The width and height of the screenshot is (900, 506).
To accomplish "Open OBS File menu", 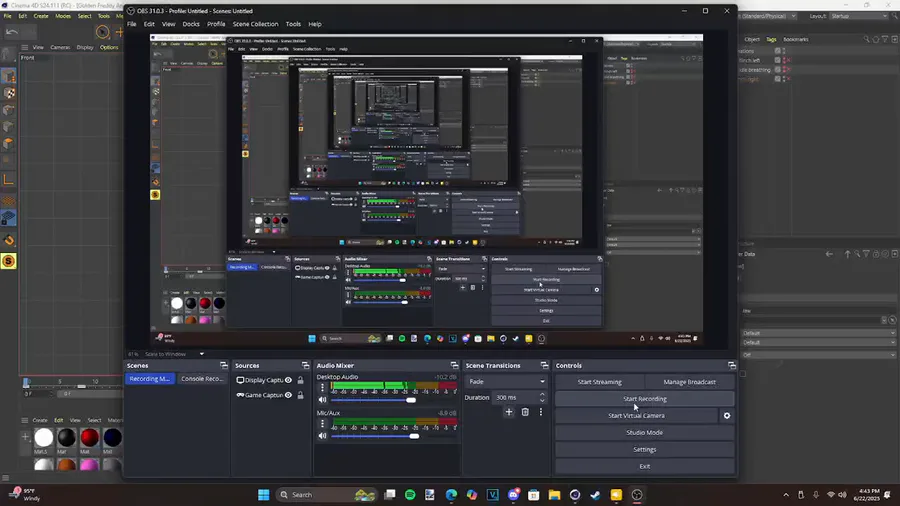I will 131,24.
